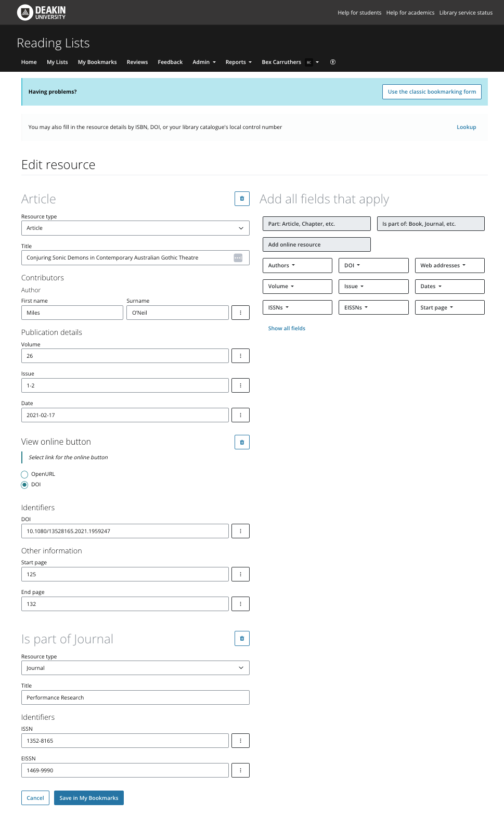Remove the View online button section
This screenshot has width=504, height=815.
pyautogui.click(x=242, y=442)
